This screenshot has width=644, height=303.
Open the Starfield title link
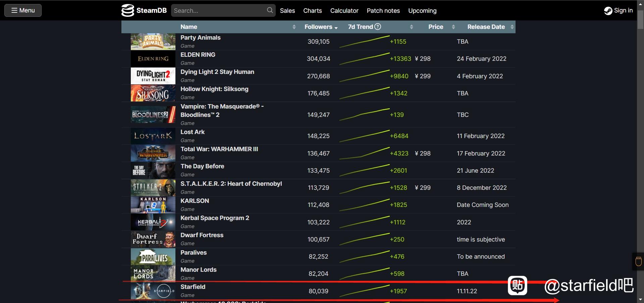[193, 287]
